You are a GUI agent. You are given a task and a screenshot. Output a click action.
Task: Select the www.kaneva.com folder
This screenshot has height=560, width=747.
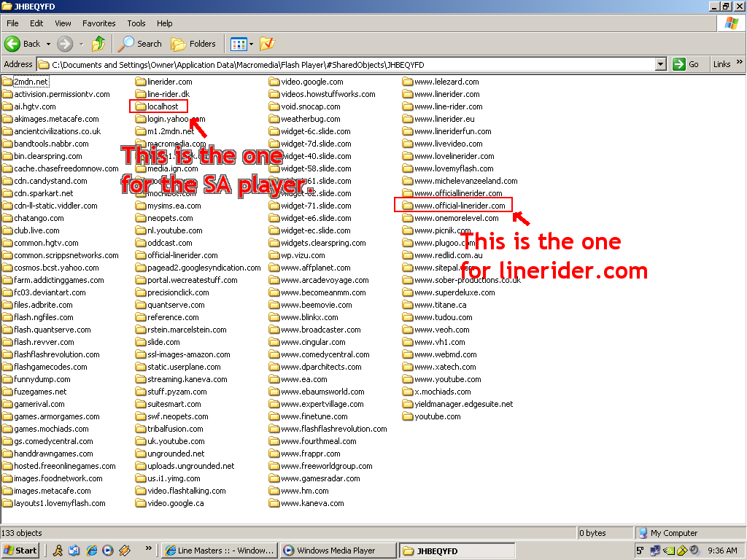(306, 503)
